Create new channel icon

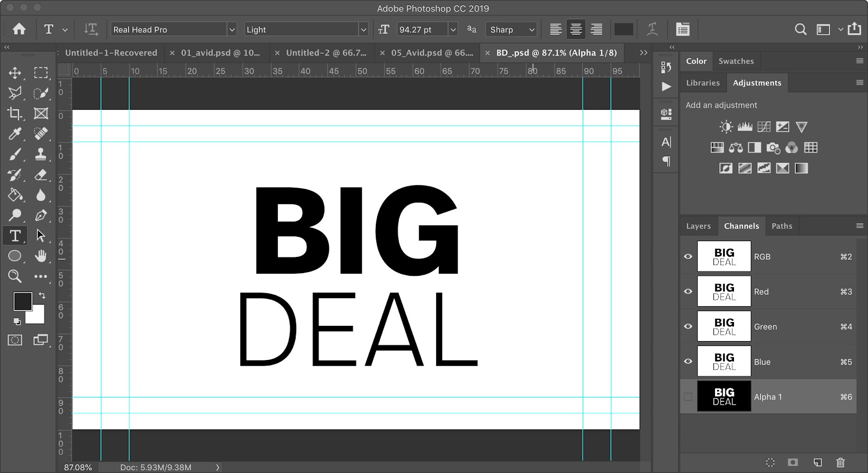tap(818, 463)
